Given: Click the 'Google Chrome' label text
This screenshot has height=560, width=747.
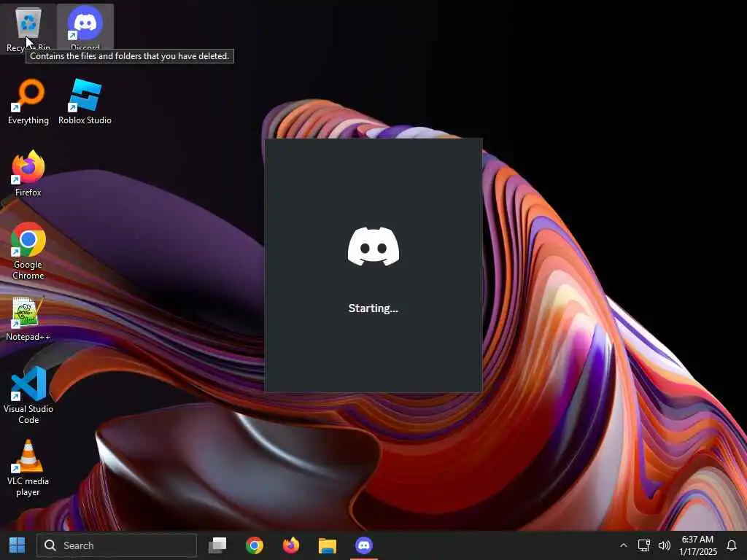Looking at the screenshot, I should coord(28,270).
